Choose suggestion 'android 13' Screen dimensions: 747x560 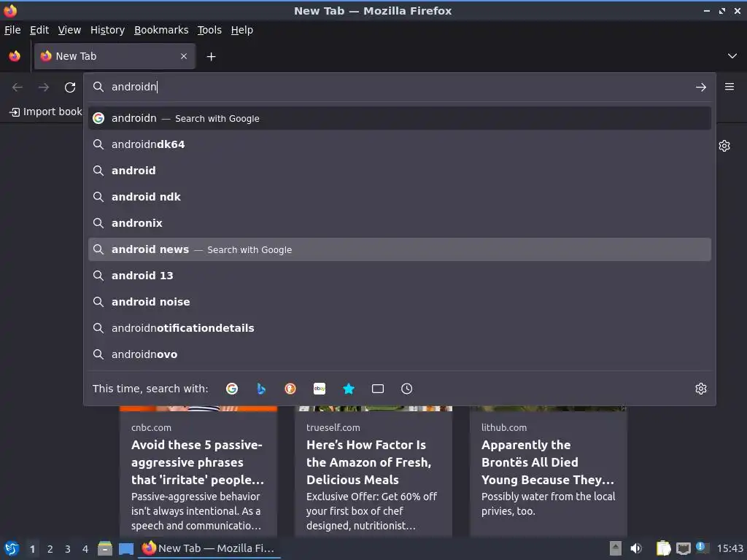(x=399, y=276)
